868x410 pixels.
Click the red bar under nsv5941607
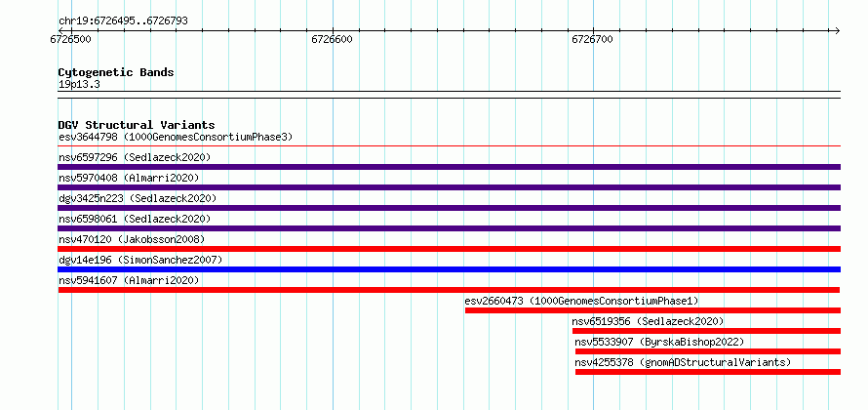point(449,290)
